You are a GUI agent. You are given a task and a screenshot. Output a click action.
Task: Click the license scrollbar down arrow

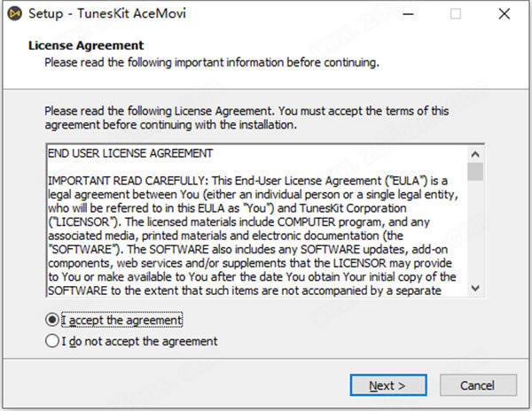(x=476, y=287)
